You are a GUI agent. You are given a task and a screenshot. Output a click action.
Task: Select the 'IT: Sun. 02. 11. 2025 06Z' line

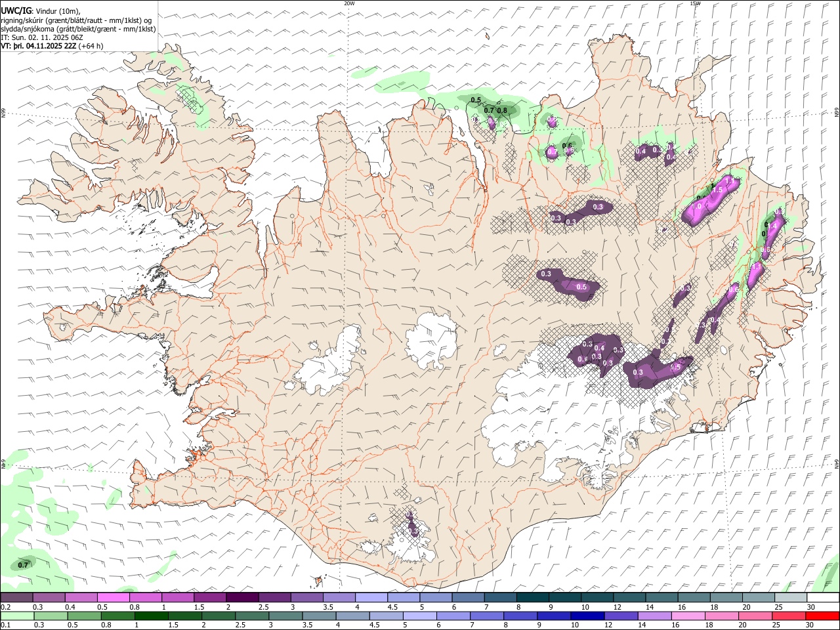tap(42, 37)
